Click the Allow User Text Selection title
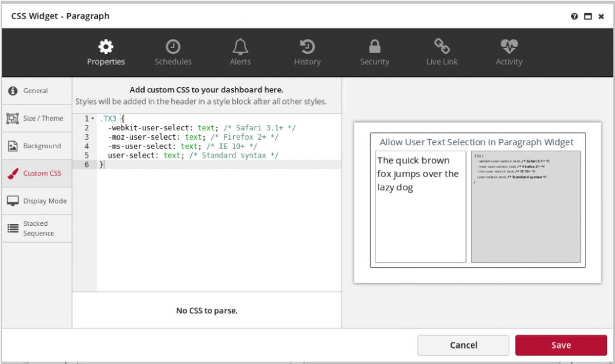615x364 pixels. pyautogui.click(x=476, y=142)
